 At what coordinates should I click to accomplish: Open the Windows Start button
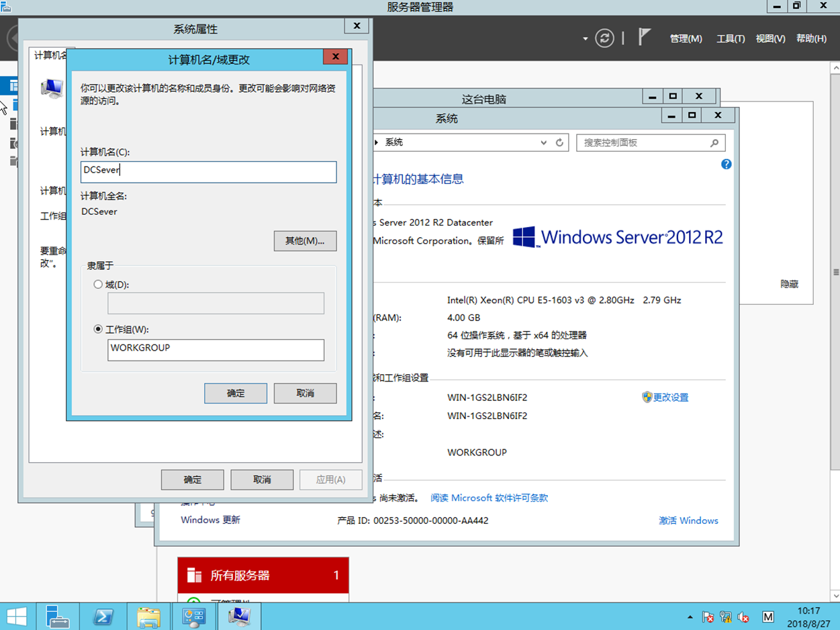point(17,617)
